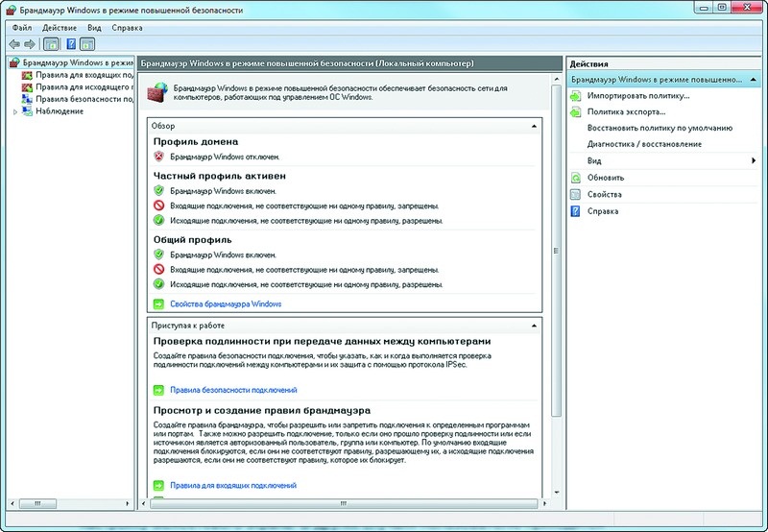768x532 pixels.
Task: Click the red shield icon under Профиль домена
Action: point(158,157)
